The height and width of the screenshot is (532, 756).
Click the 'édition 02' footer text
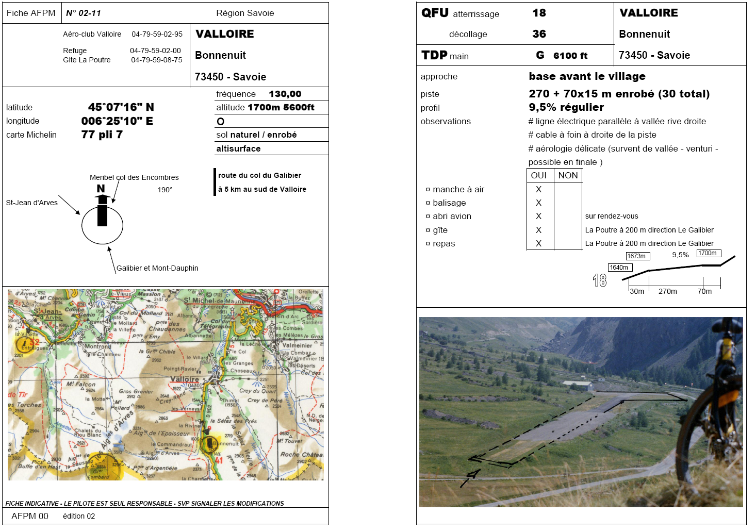pos(79,516)
